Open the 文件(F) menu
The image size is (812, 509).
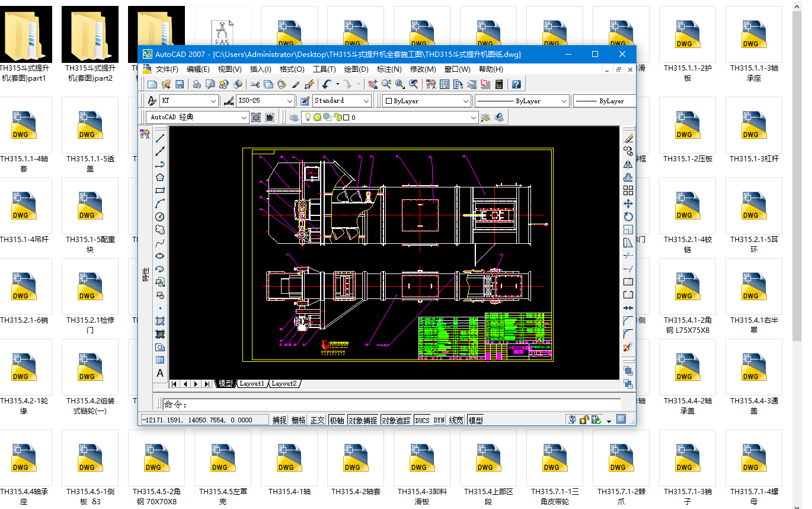167,69
